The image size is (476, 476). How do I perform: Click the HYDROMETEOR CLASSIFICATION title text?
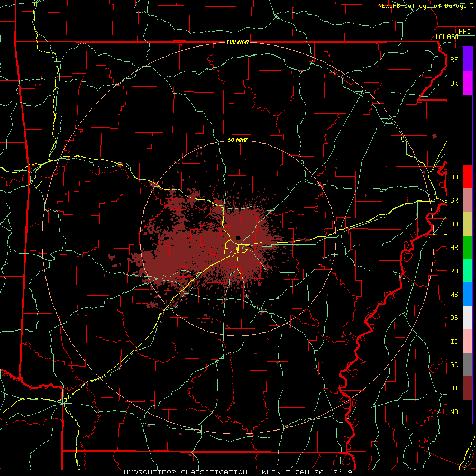coord(186,472)
